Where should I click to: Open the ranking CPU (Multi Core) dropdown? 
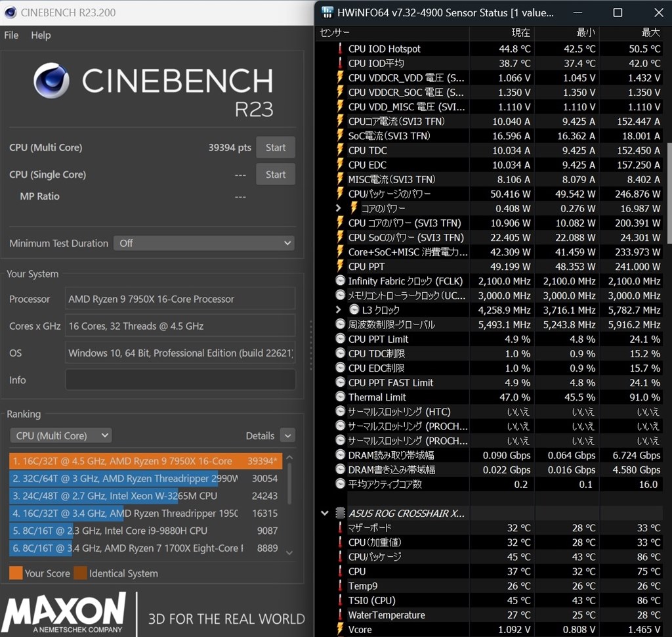coord(61,435)
